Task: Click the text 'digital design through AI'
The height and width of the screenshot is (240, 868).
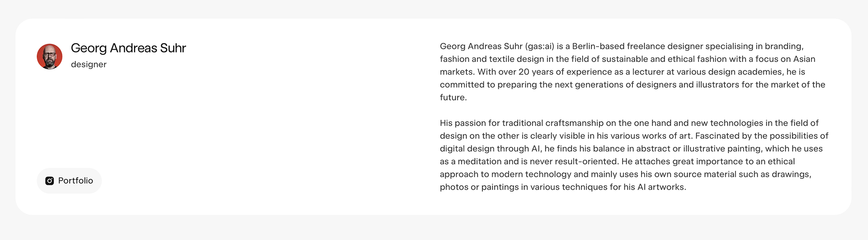Action: tap(491, 149)
